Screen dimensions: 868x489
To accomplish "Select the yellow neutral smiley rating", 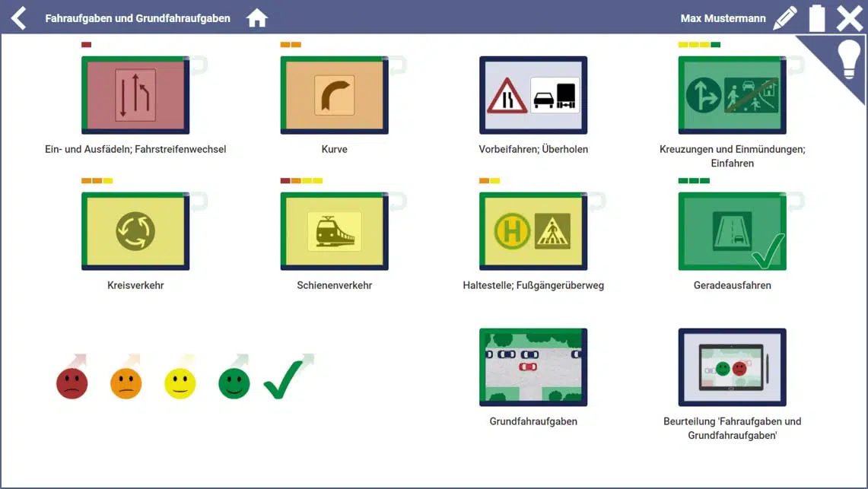I will 180,383.
